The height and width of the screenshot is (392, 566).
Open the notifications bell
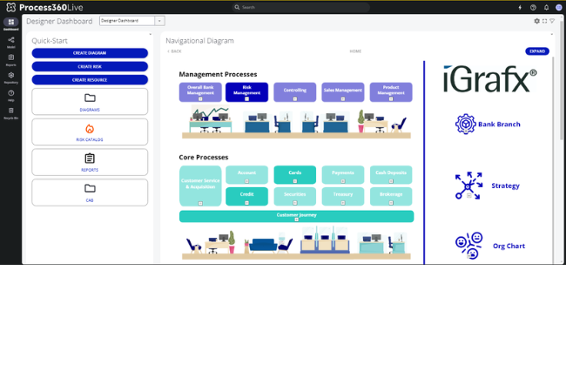click(x=546, y=7)
